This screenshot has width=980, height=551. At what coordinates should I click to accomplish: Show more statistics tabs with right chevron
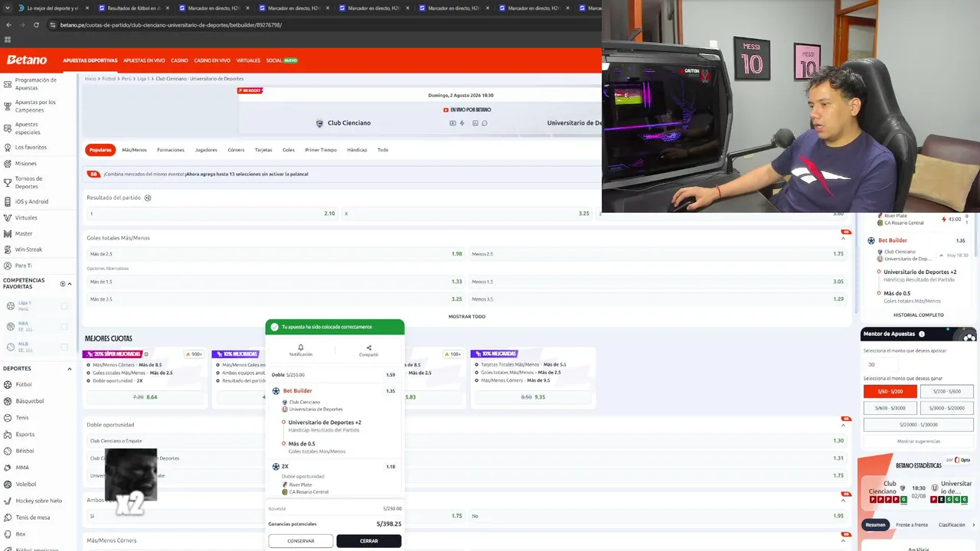pyautogui.click(x=974, y=525)
